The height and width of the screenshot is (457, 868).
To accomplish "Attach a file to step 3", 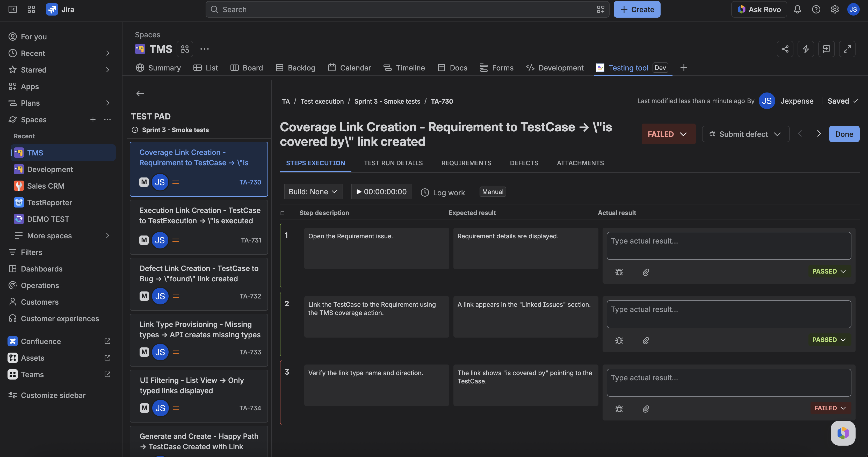I will point(646,409).
